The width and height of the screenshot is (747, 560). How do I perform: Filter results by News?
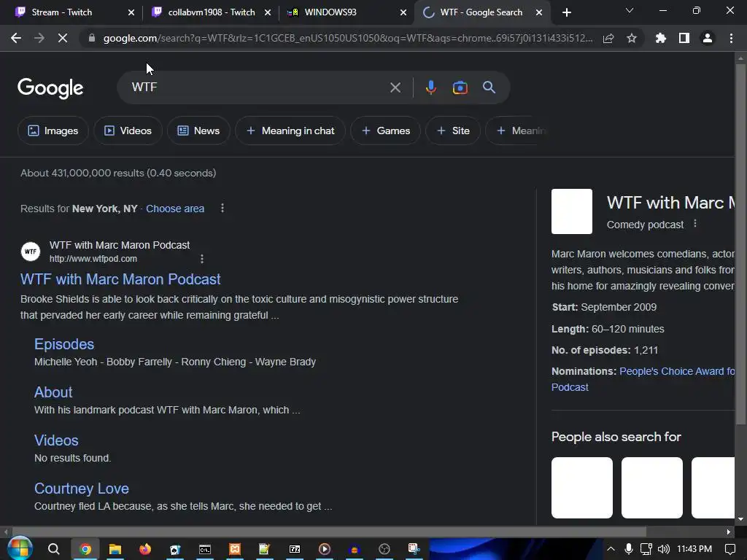[x=198, y=131]
